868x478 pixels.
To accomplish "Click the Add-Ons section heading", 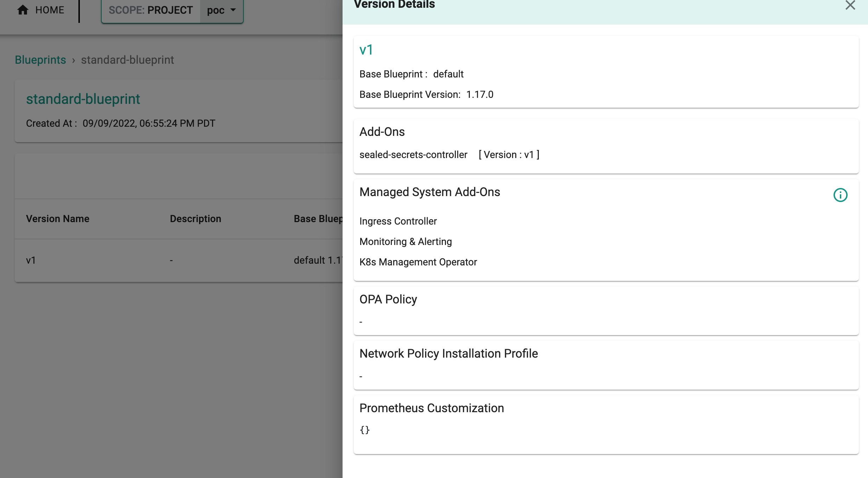I will click(x=382, y=132).
